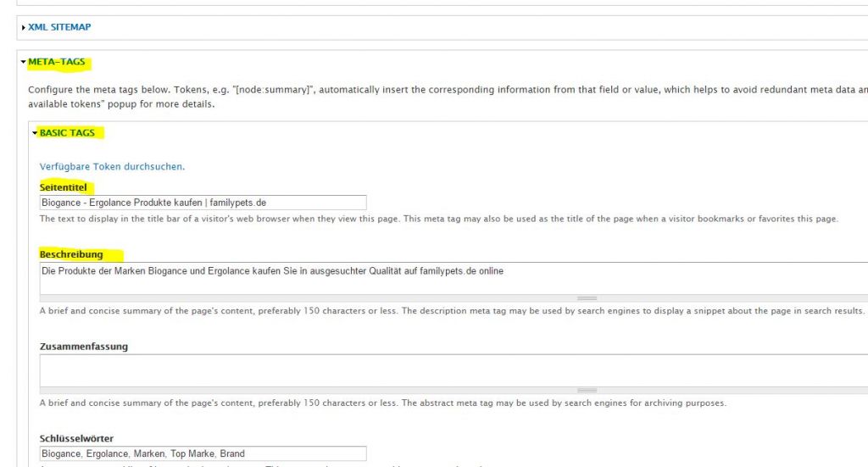Click the Seitentitel field label
Viewport: 868px width, 467px height.
pos(64,187)
